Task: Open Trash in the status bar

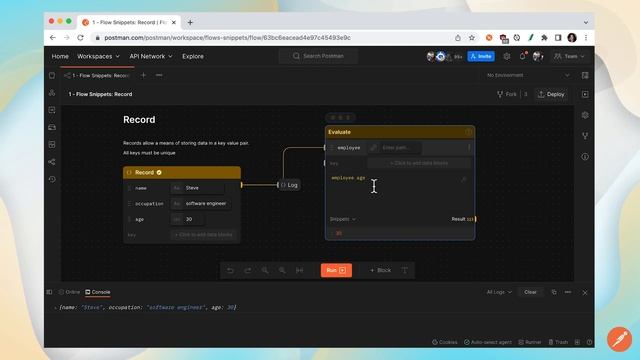Action: 558,342
